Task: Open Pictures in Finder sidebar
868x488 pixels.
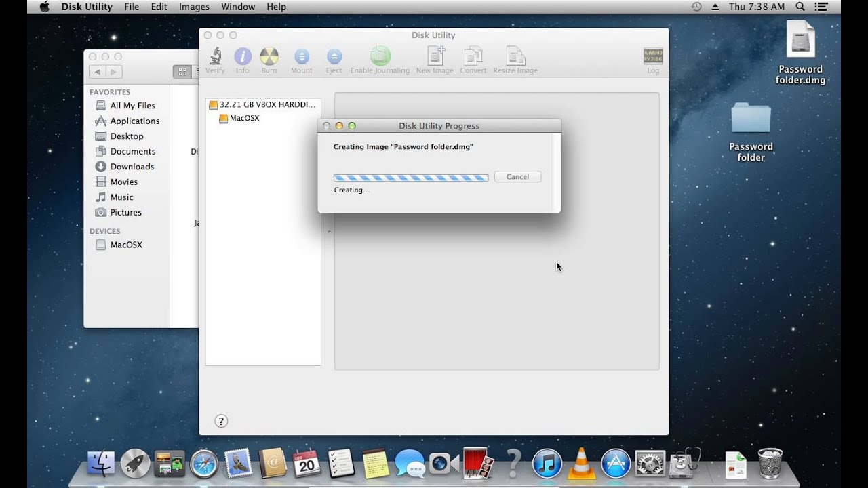Action: (119, 212)
